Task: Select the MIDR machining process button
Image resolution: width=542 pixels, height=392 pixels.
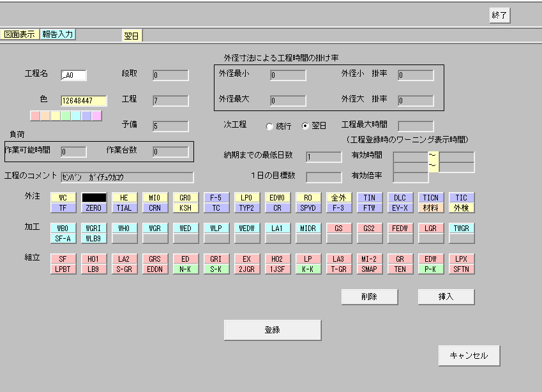Action: 308,228
